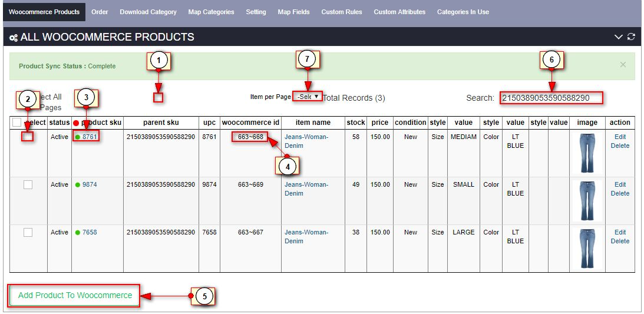Click Edit for the SKU 9874 row
Screen dimensions: 644x314
(x=620, y=184)
